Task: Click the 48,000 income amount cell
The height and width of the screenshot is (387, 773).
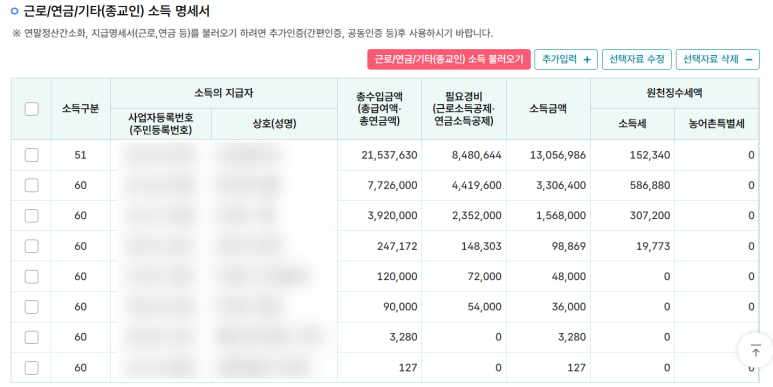Action: coord(548,276)
